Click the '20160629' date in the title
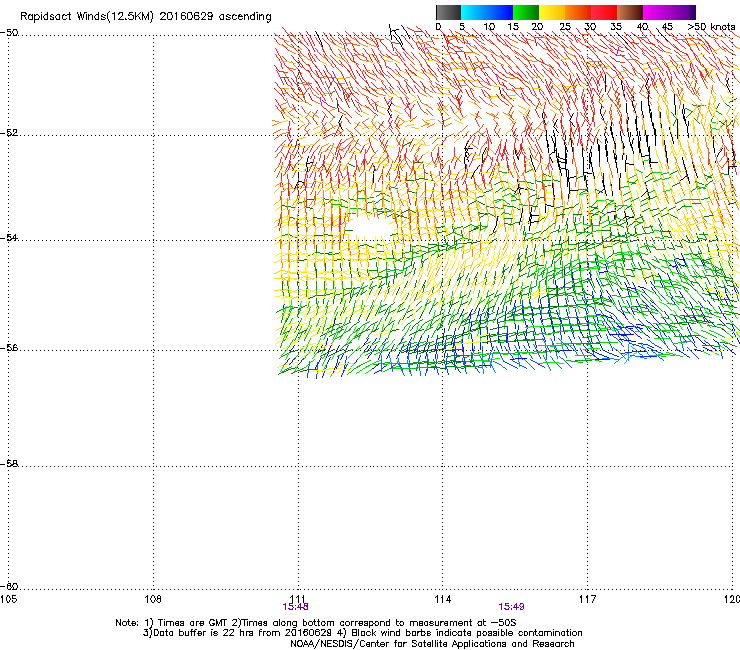Screen dimensions: 740x650 click(x=186, y=16)
